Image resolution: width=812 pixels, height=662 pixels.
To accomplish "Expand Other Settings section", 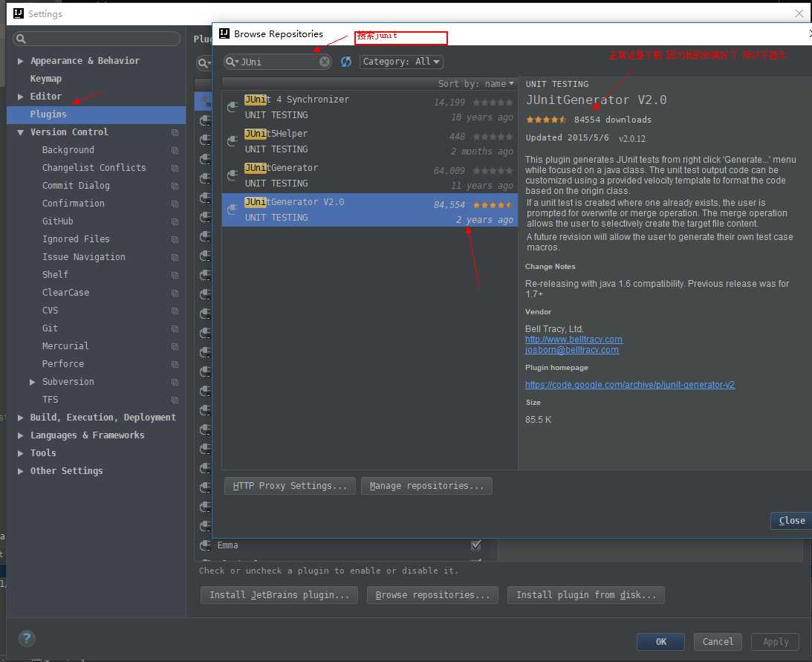I will pyautogui.click(x=20, y=471).
